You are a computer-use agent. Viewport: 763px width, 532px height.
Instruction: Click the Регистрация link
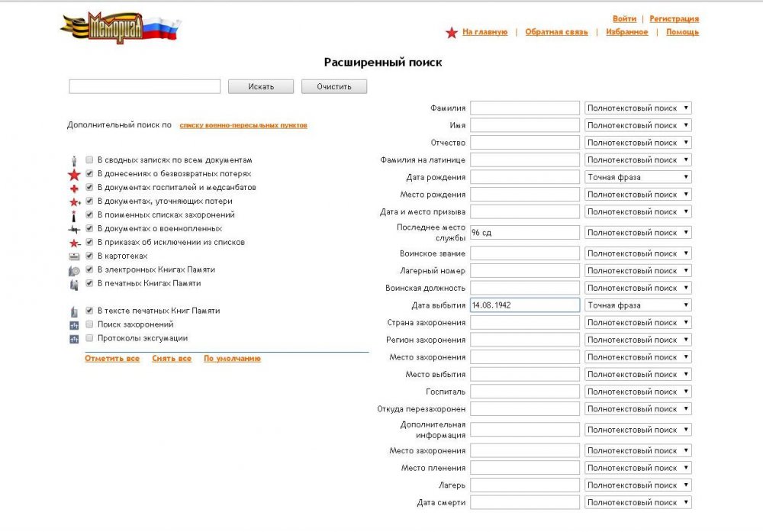click(674, 19)
